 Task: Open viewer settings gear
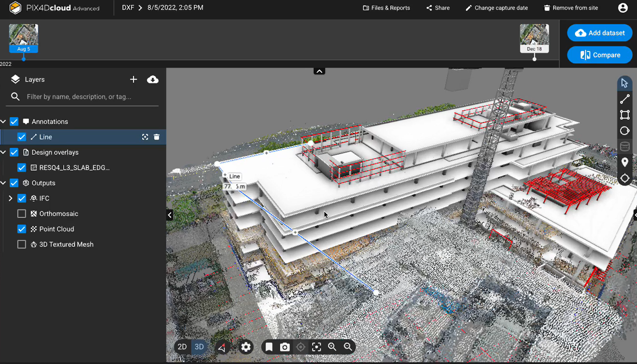pyautogui.click(x=246, y=347)
